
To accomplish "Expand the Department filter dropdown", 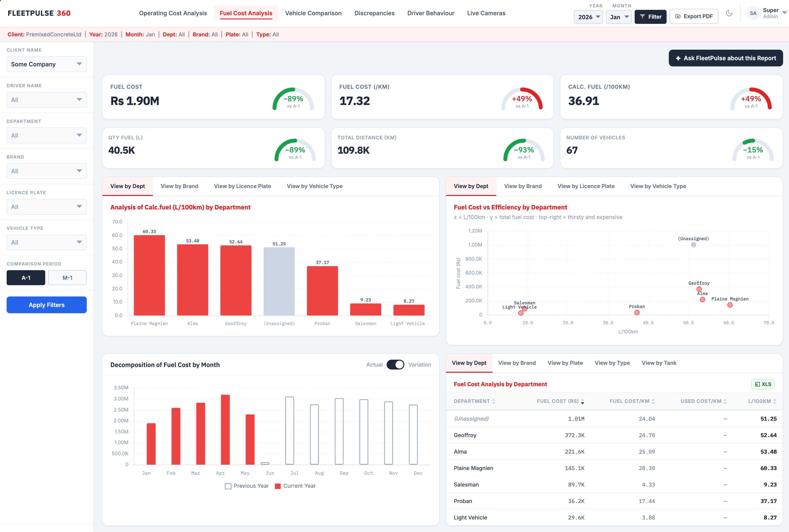I will click(46, 135).
